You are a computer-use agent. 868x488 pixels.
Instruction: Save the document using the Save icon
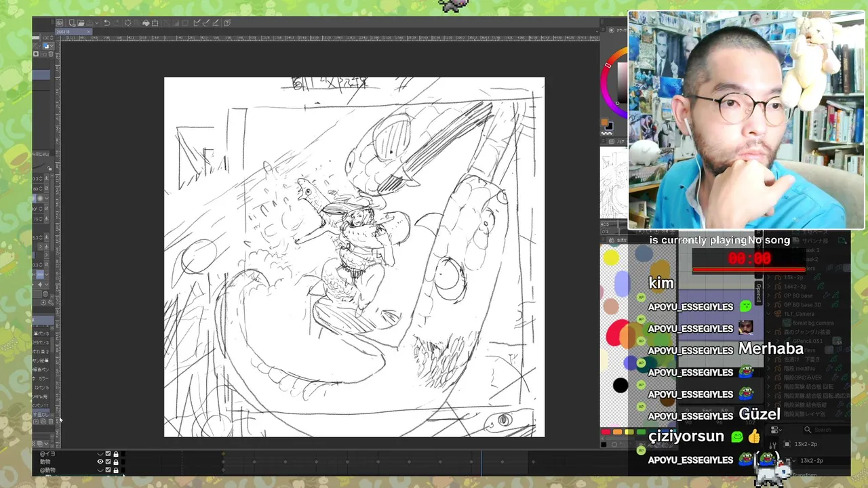pos(90,23)
